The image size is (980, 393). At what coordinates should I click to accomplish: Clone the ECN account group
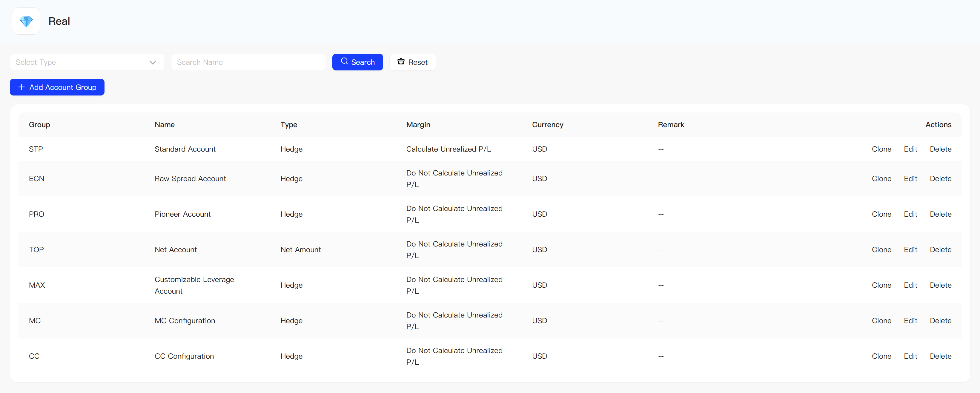pyautogui.click(x=881, y=179)
